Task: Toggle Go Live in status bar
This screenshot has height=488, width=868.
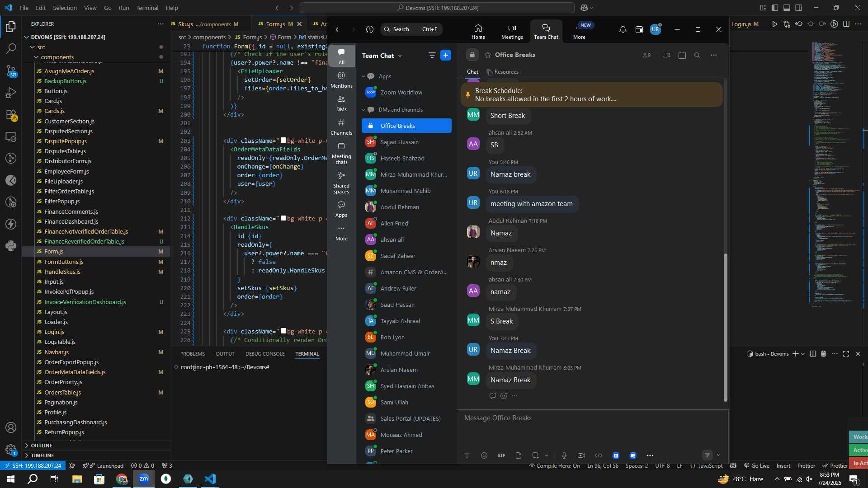Action: [x=756, y=466]
